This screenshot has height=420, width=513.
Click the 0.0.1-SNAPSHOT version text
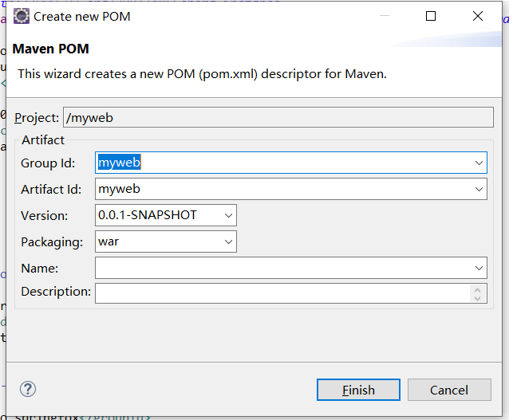[x=148, y=215]
